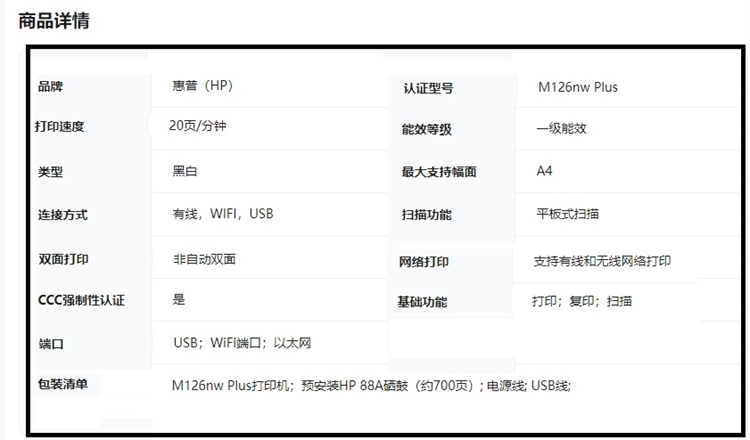Click the value 支持有线和无线网络打印
Screen dimensions: 750x440
click(602, 261)
